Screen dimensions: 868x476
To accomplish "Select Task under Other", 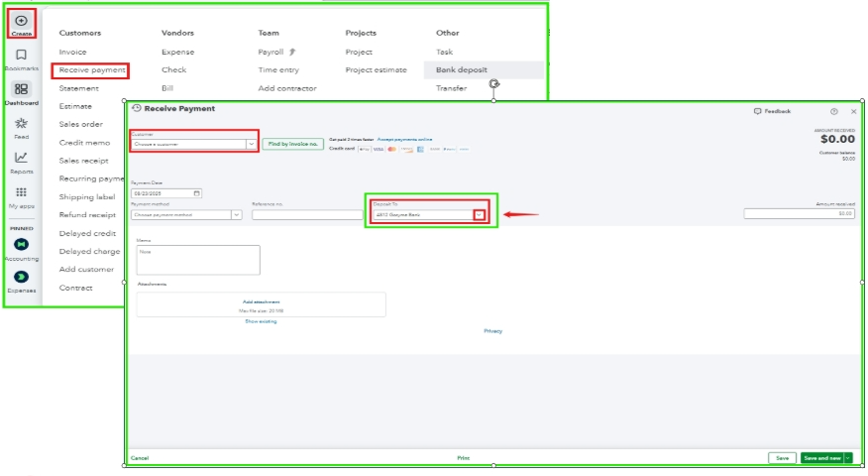I will tap(444, 53).
